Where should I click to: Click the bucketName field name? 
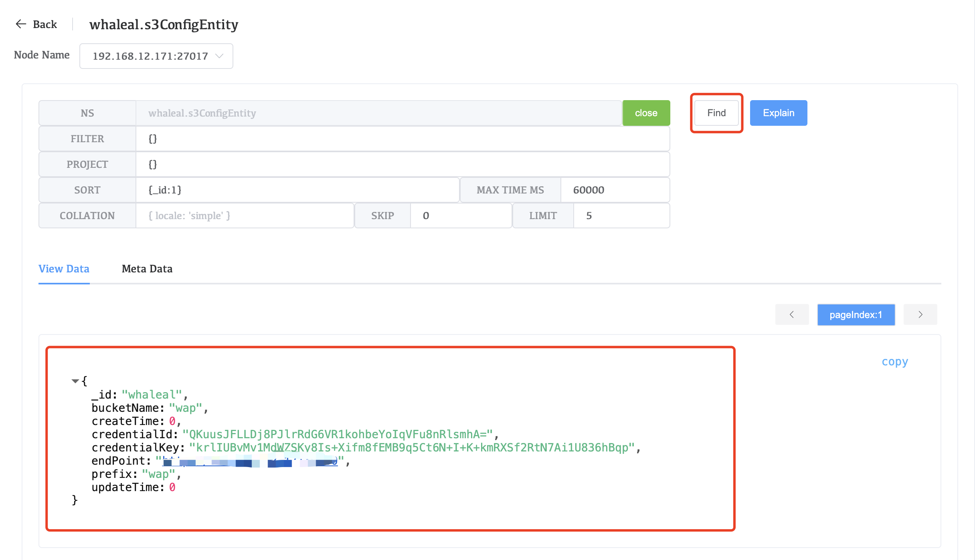point(128,408)
